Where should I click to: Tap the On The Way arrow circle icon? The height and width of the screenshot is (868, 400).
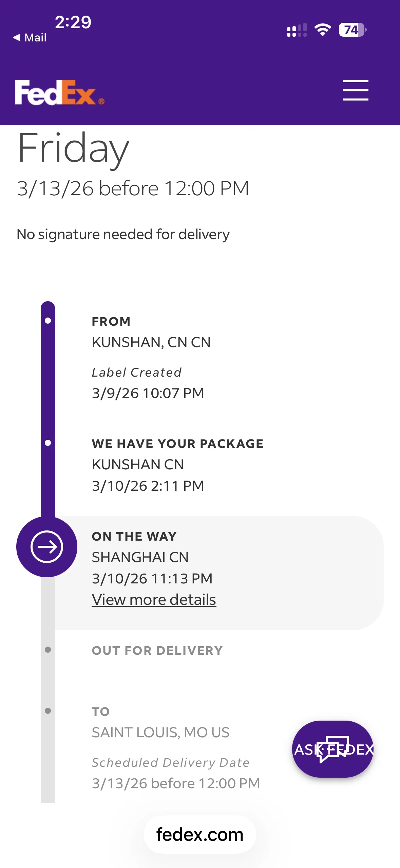coord(47,547)
